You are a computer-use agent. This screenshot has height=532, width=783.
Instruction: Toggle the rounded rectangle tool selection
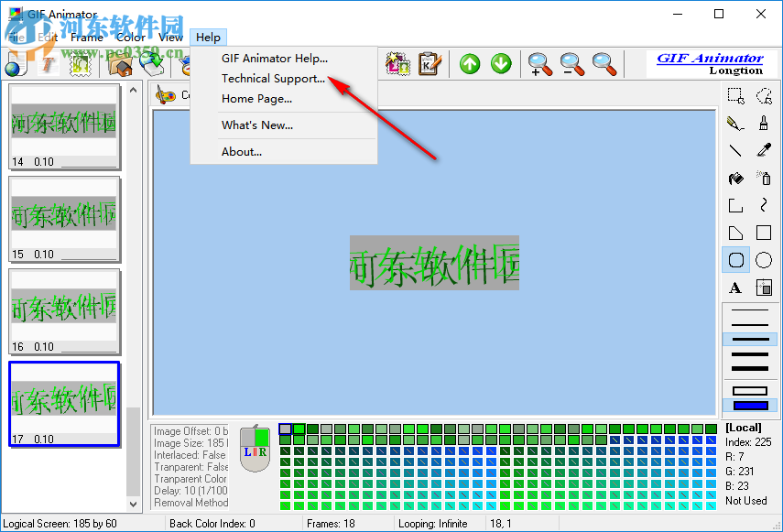click(734, 259)
